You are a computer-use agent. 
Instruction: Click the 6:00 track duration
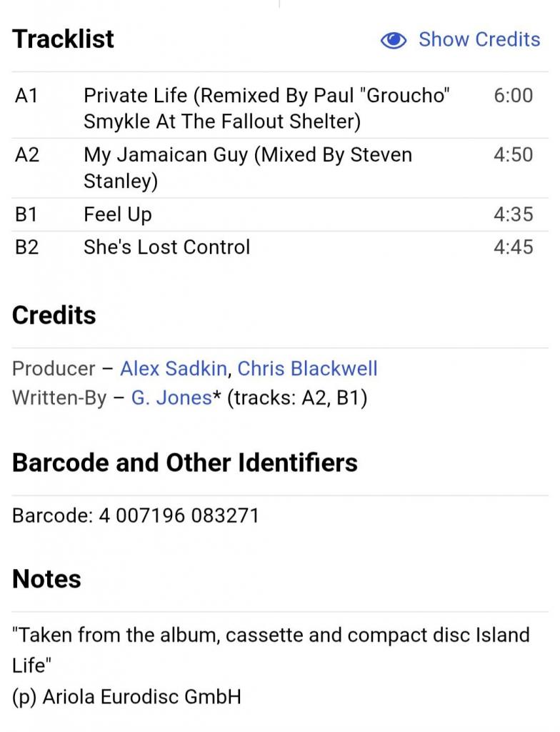click(x=513, y=95)
